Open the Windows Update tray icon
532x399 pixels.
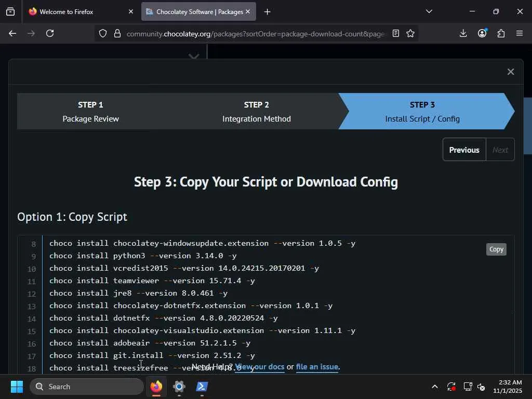[x=451, y=387]
